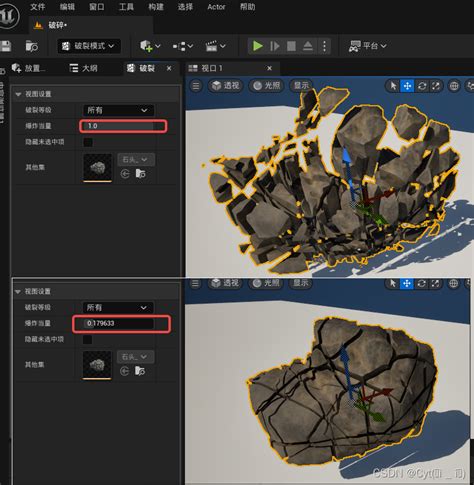Collapse the upper 视图设置 section

tap(18, 94)
